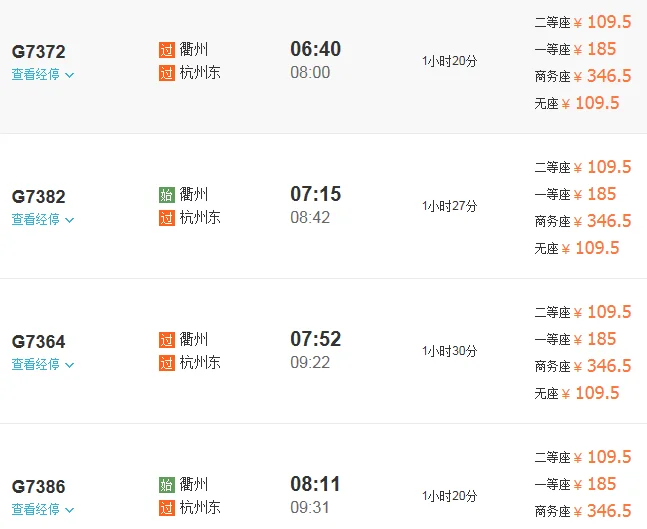Select train number G7372
The image size is (647, 529).
(x=39, y=52)
